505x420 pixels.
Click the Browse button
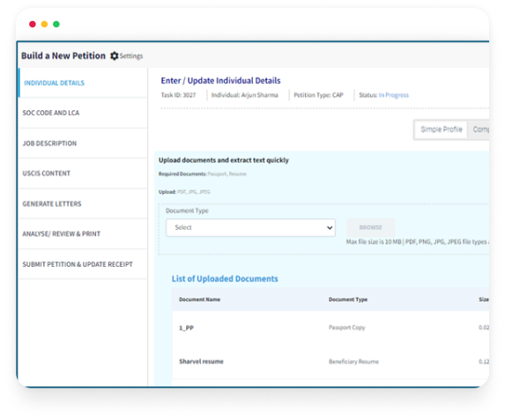point(371,227)
